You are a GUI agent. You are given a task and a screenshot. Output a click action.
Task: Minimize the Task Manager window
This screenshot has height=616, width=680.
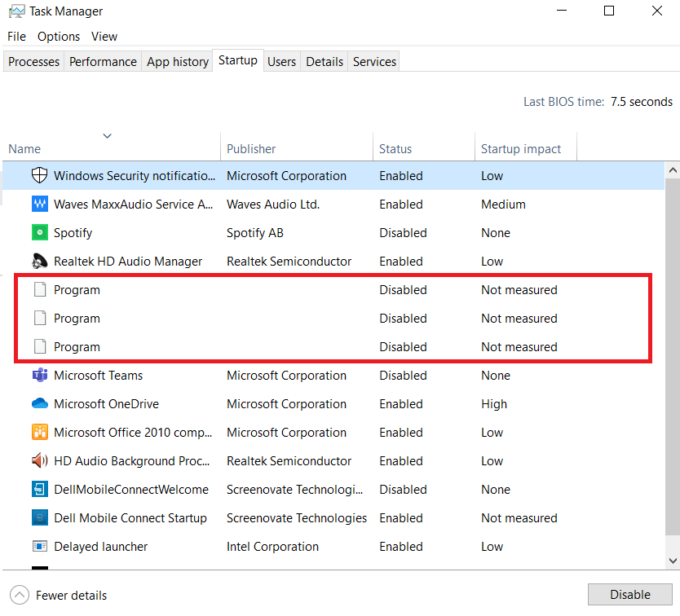[562, 11]
